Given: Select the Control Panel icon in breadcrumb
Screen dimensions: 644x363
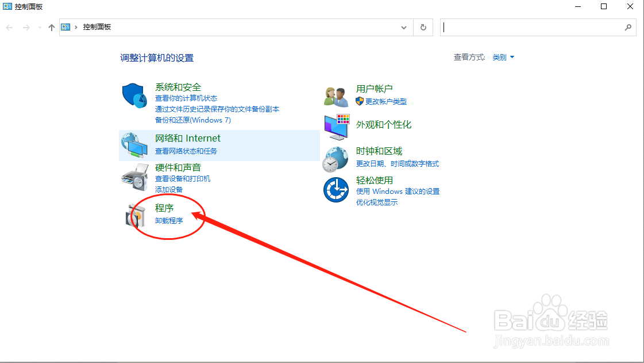Looking at the screenshot, I should 65,26.
